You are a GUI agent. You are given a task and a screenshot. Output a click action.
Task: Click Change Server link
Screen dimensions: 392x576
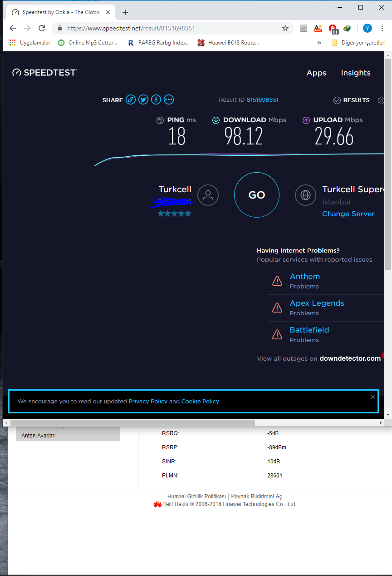point(348,214)
